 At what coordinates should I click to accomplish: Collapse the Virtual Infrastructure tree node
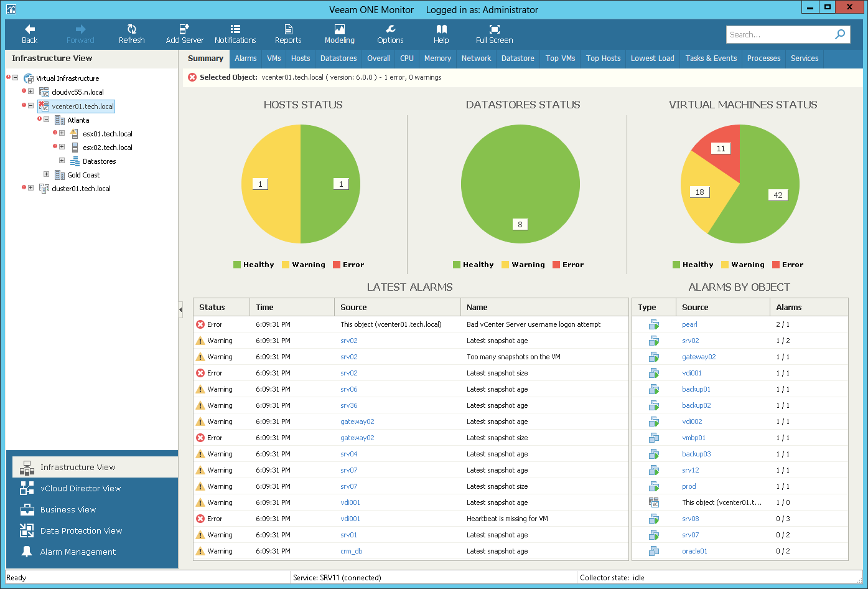click(x=15, y=78)
